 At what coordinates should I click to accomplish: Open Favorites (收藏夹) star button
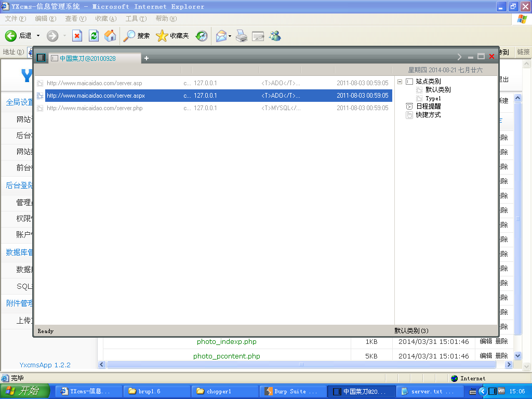coord(172,36)
